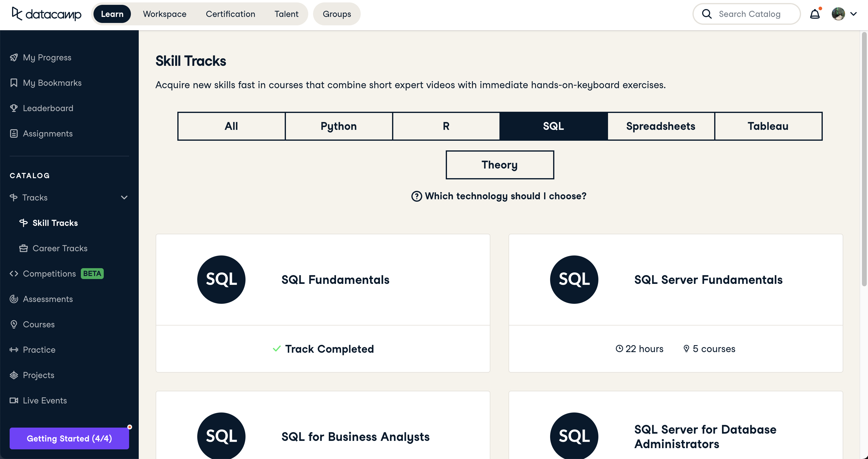Screen dimensions: 868x459
Task: Open My Progress rocket icon
Action: (x=14, y=57)
